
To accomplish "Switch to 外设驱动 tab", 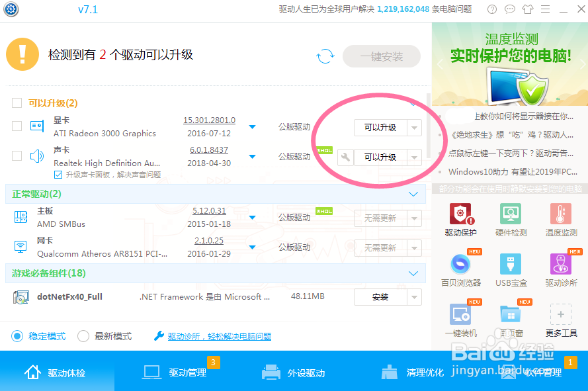I will click(x=294, y=372).
